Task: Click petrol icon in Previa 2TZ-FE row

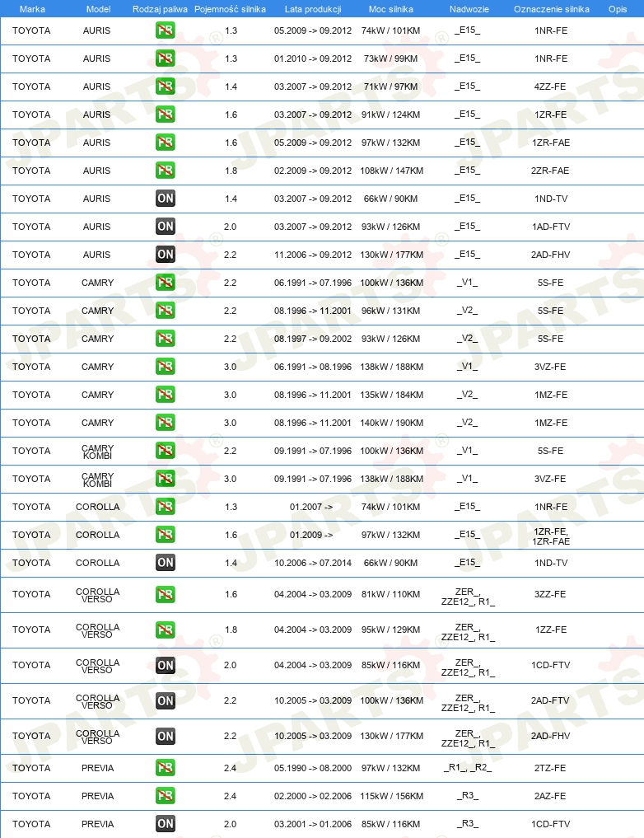Action: click(x=165, y=768)
